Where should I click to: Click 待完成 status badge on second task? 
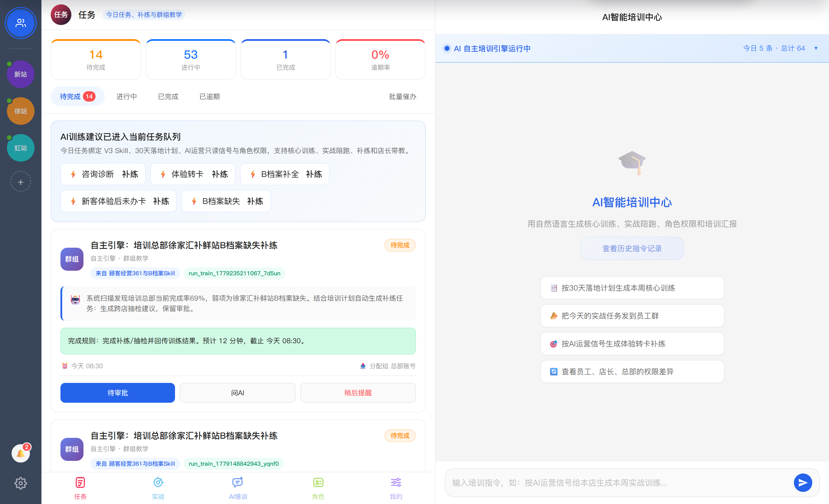[400, 436]
